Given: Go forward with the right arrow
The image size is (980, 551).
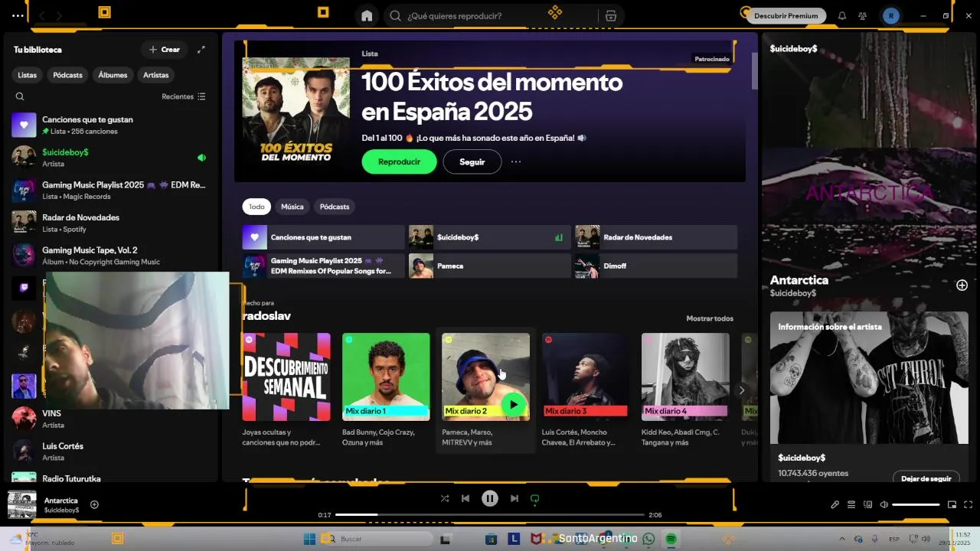Looking at the screenshot, I should (60, 15).
